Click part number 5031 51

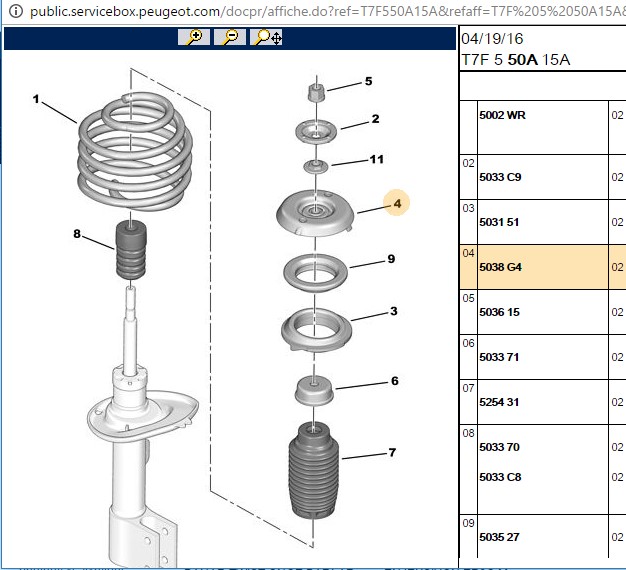pos(499,222)
